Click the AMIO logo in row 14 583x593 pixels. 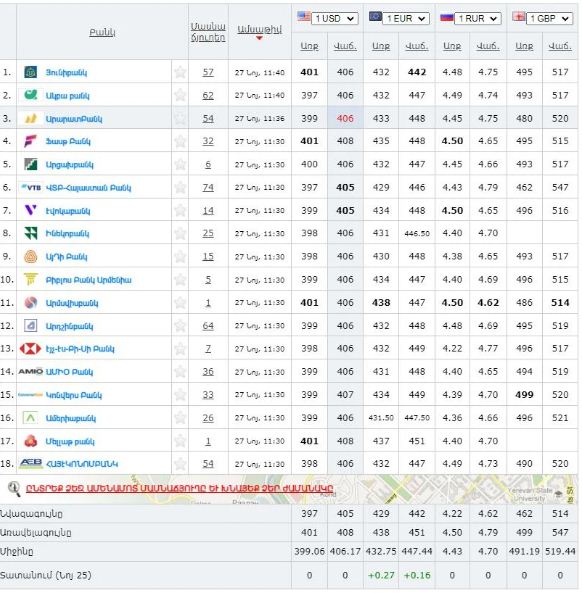pyautogui.click(x=31, y=371)
